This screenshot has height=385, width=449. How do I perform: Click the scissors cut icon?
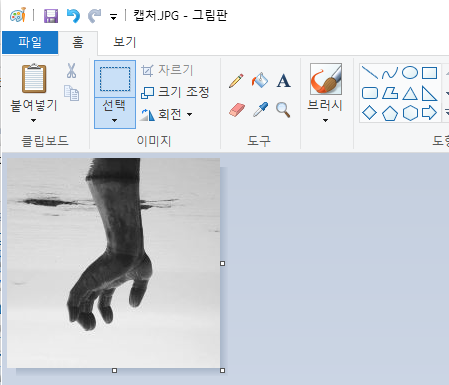(71, 71)
